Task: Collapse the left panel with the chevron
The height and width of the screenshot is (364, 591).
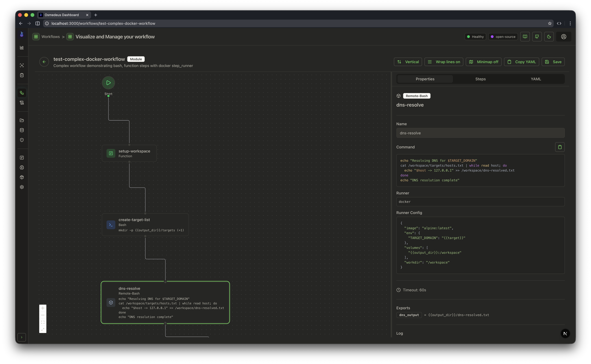Action: [22, 337]
